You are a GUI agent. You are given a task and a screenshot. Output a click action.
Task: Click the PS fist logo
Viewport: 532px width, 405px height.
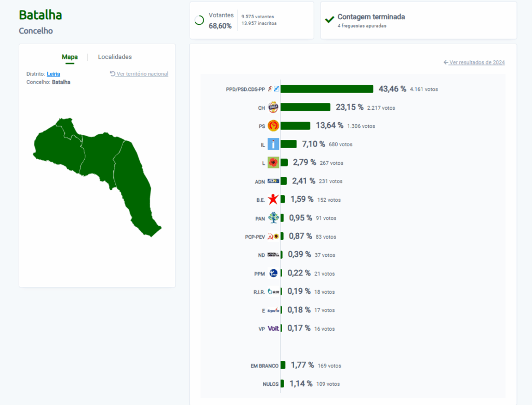(x=273, y=126)
